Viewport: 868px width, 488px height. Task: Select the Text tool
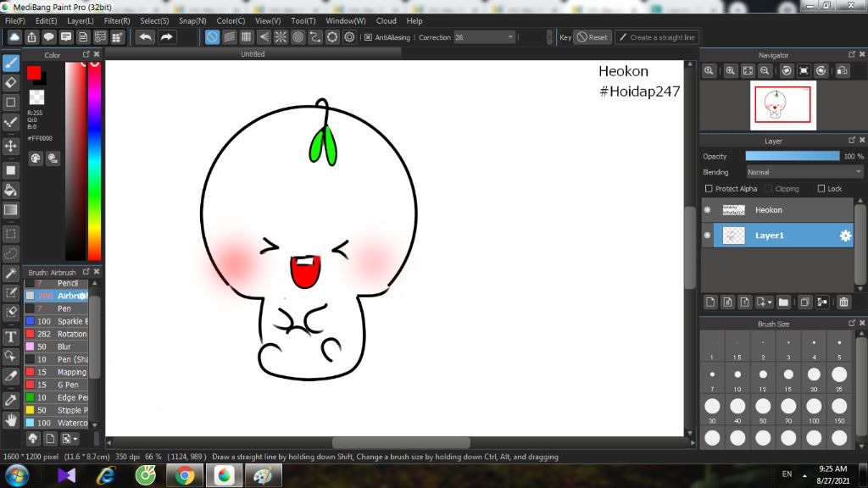click(10, 336)
